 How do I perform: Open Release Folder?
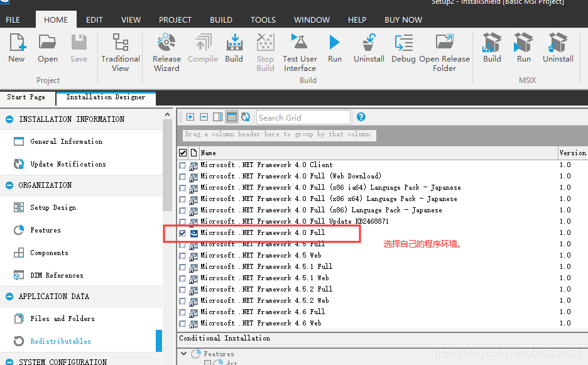444,53
